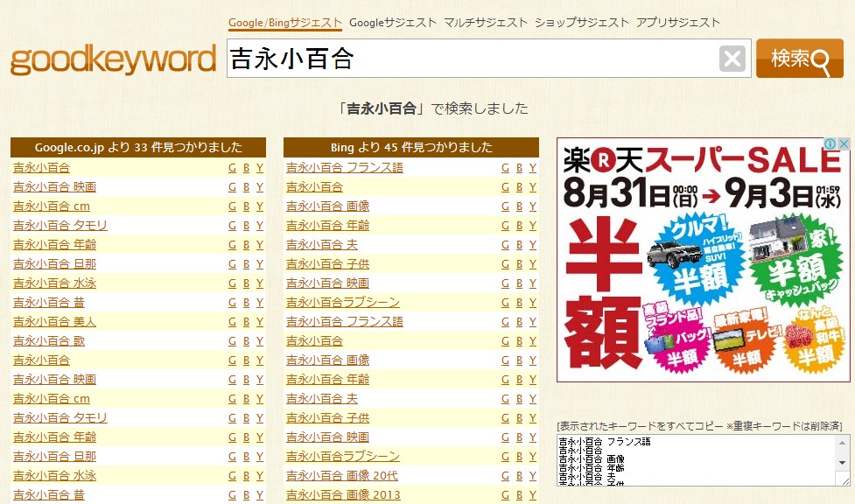Open the 吉永小百合 歌 keyword link

click(x=49, y=341)
